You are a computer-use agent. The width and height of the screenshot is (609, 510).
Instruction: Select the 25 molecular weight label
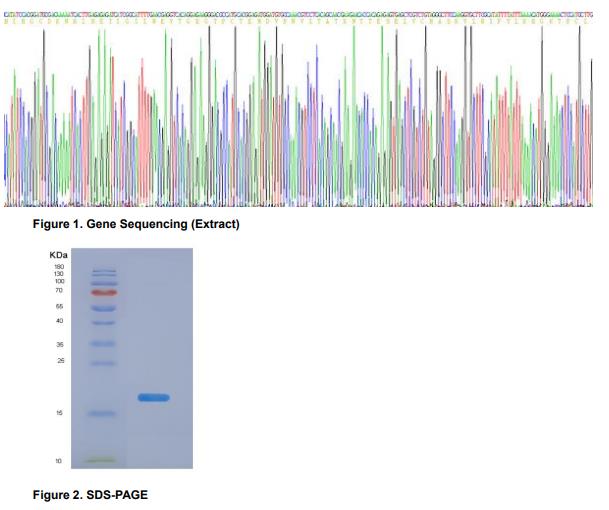tap(59, 361)
